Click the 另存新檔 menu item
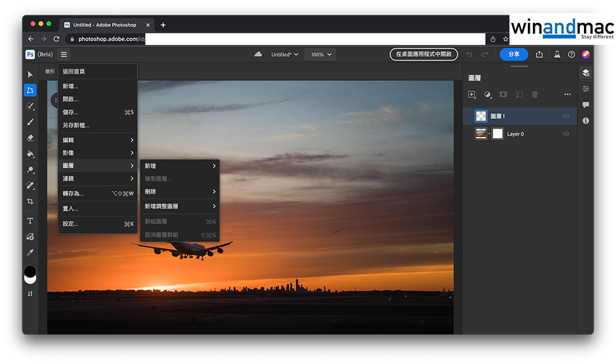The width and height of the screenshot is (616, 364). (x=76, y=126)
